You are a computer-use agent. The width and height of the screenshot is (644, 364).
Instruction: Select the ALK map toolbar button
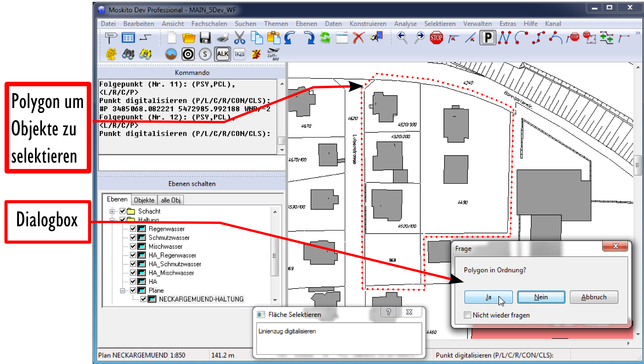click(x=223, y=54)
